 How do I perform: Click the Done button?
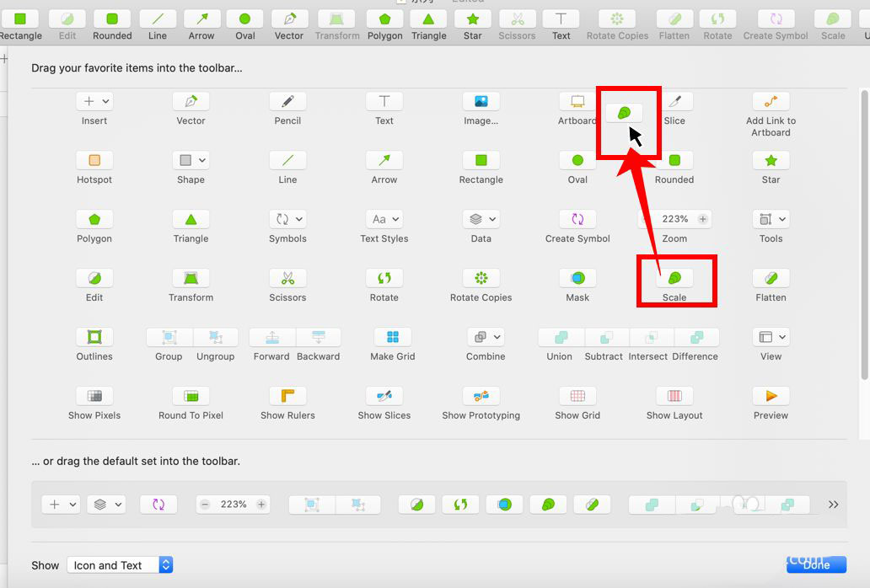click(816, 564)
